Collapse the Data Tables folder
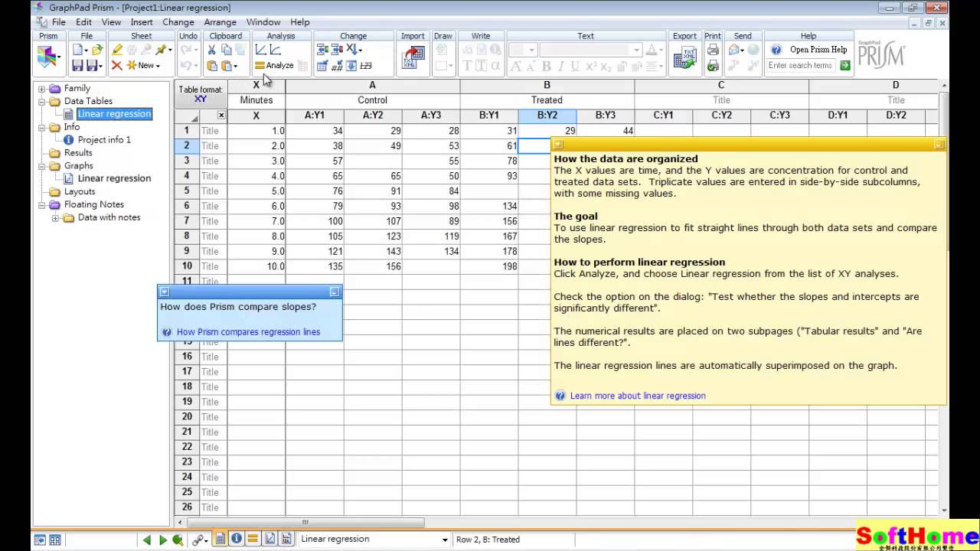980x551 pixels. point(42,101)
